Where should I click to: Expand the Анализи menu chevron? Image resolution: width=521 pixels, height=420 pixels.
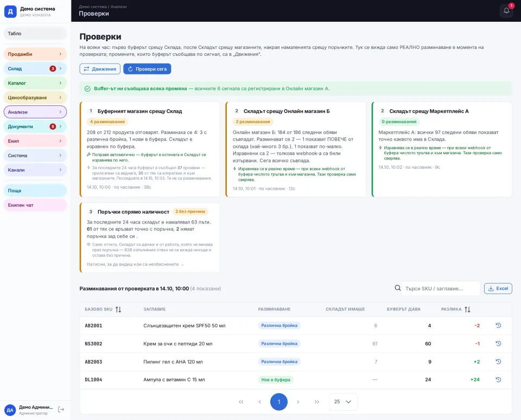60,112
